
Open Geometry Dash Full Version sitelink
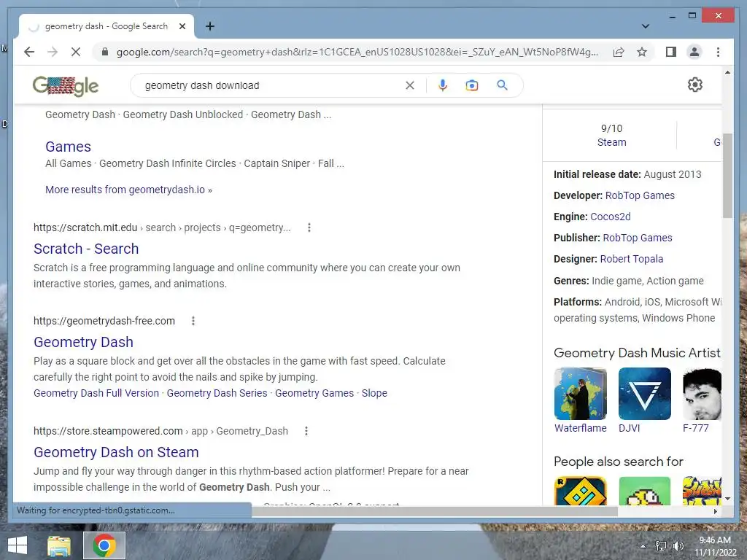(x=96, y=393)
